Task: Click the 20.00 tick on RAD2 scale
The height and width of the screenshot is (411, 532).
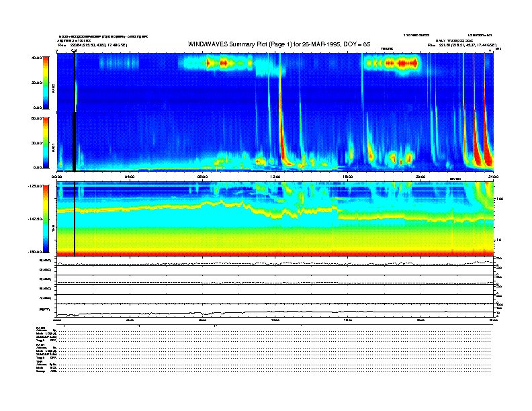Action: click(36, 83)
